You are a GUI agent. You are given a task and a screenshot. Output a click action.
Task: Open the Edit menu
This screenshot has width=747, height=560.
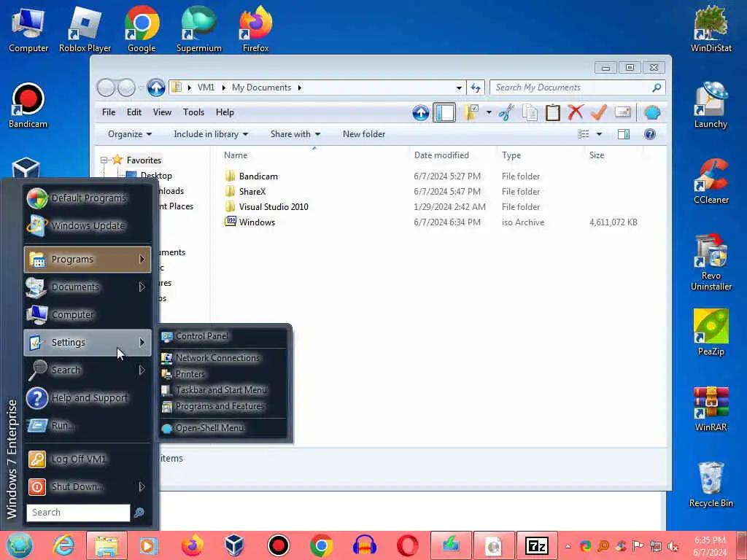[134, 112]
